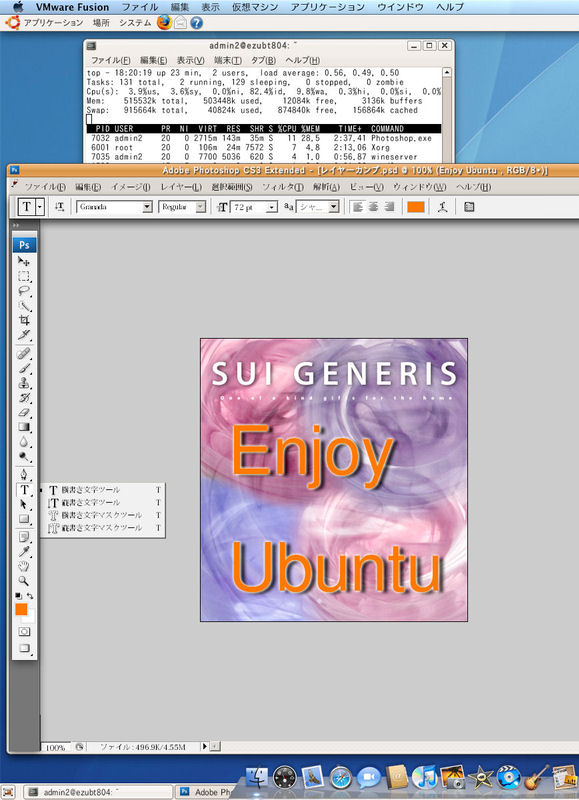This screenshot has height=800, width=579.
Task: Select the Gradient tool
Action: (23, 427)
